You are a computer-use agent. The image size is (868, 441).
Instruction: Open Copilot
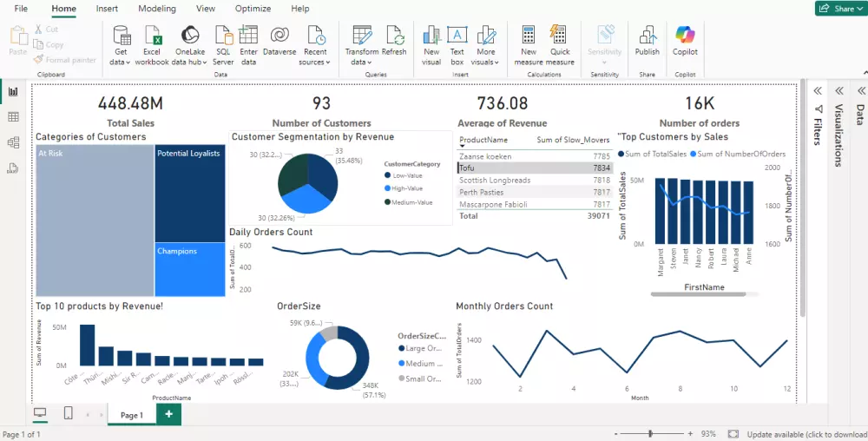click(686, 42)
